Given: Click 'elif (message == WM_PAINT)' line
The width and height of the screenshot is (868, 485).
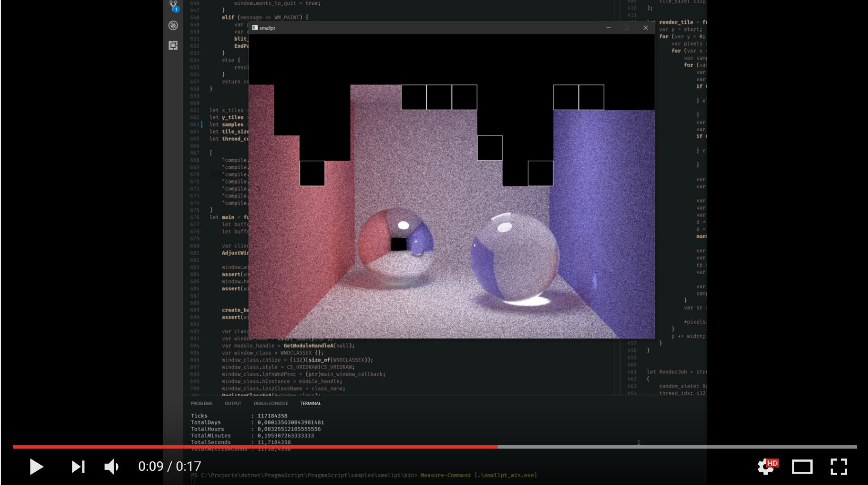Looking at the screenshot, I should pos(265,17).
